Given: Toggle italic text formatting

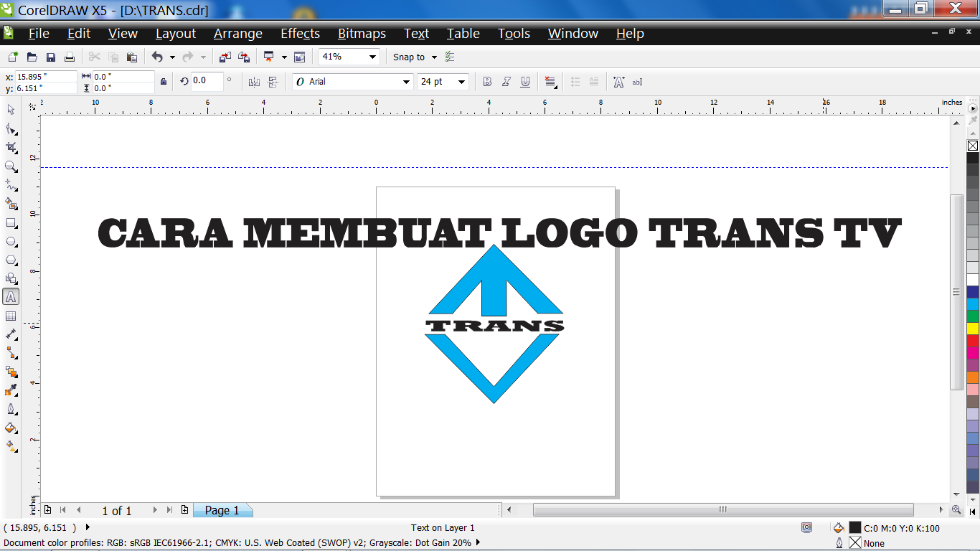Looking at the screenshot, I should (x=506, y=81).
